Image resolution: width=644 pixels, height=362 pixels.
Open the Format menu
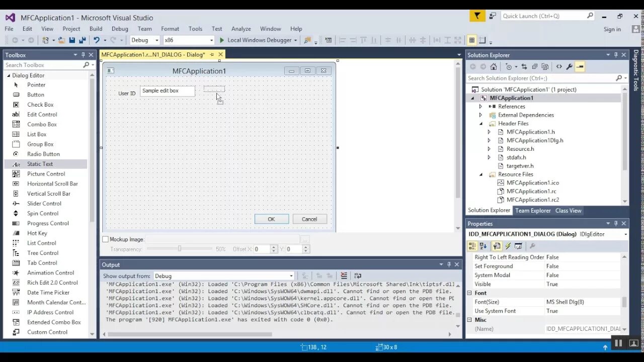[170, 29]
